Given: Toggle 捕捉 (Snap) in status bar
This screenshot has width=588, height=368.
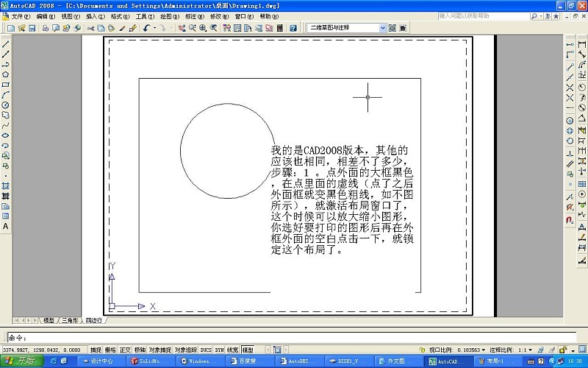Looking at the screenshot, I should pos(96,350).
